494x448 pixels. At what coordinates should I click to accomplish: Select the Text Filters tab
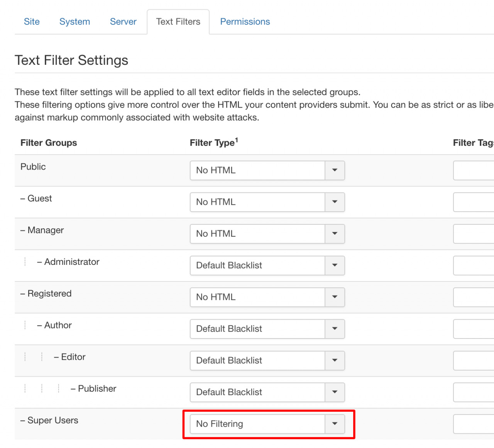click(178, 22)
